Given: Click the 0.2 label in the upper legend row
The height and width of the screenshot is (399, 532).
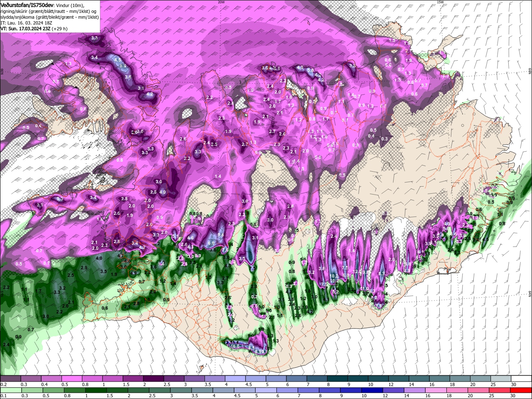Looking at the screenshot, I should click(x=3, y=384).
